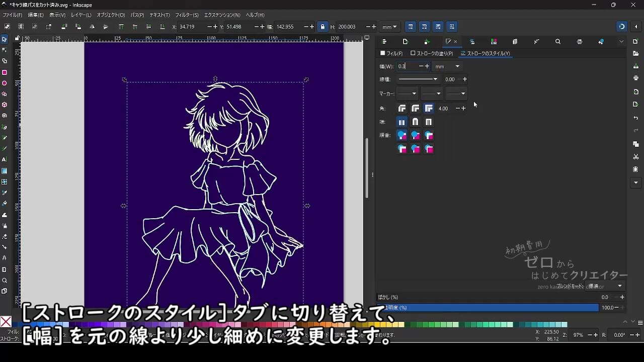Click the Print icon in right toolbar
Image resolution: width=644 pixels, height=362 pixels.
636,78
